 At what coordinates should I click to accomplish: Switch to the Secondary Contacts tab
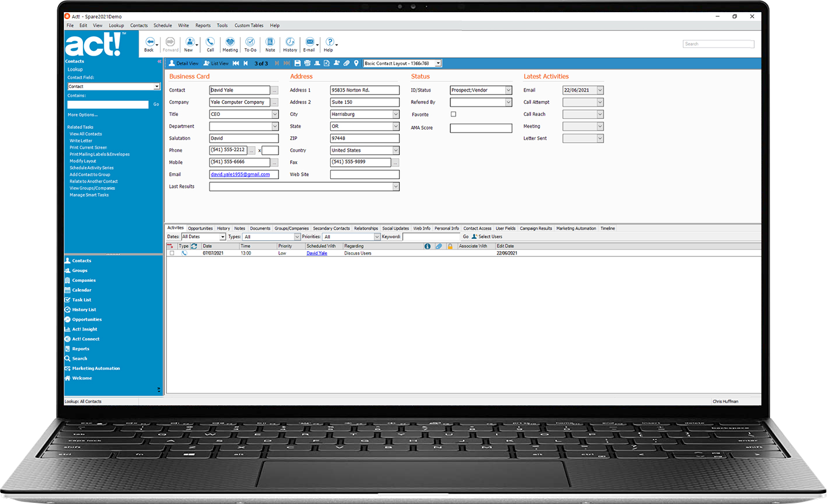[x=331, y=229]
